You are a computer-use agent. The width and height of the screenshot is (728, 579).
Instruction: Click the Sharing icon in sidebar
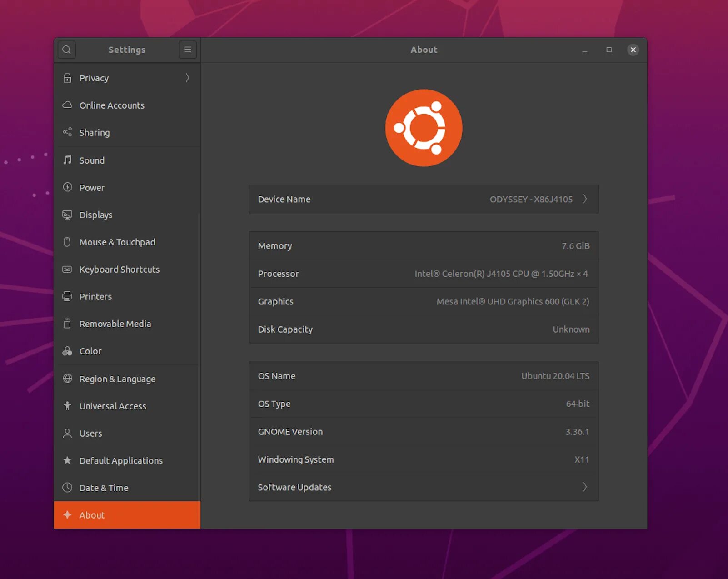(x=67, y=132)
